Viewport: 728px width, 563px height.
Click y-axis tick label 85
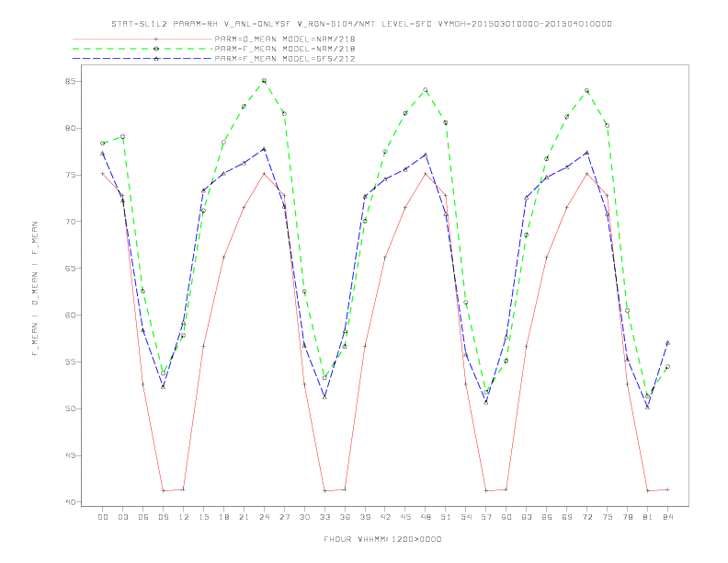[x=70, y=81]
